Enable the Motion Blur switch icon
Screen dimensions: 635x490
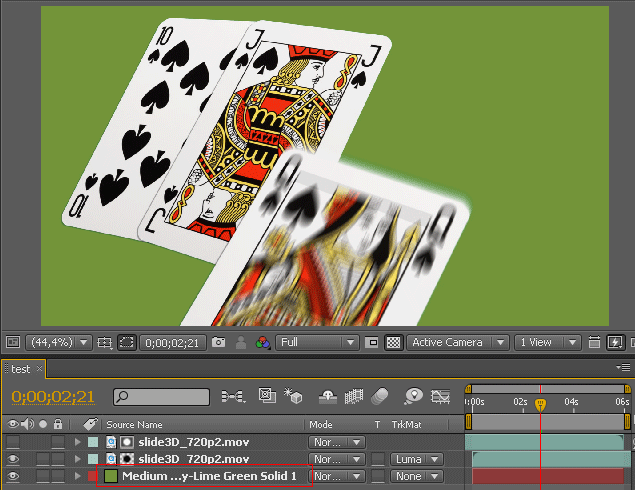(x=380, y=396)
